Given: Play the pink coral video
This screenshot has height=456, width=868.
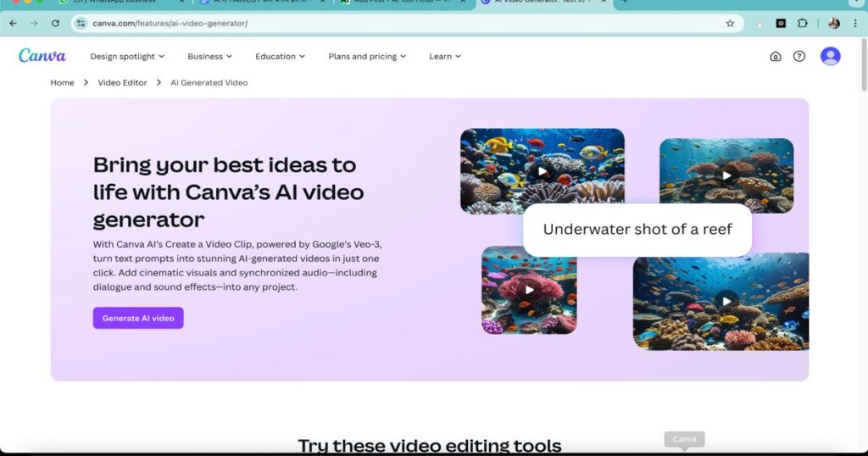Looking at the screenshot, I should click(529, 290).
